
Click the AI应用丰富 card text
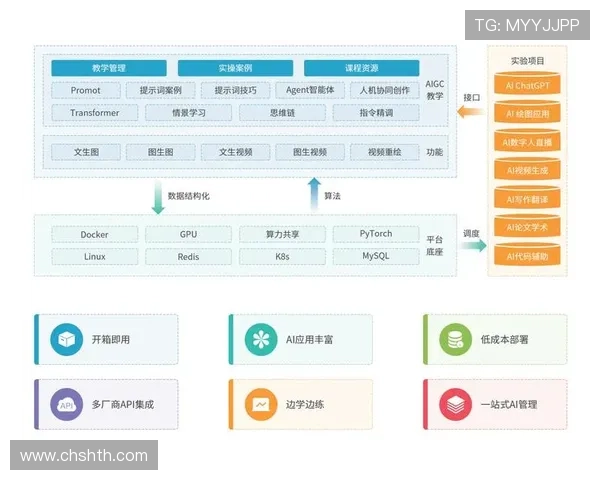click(x=309, y=340)
